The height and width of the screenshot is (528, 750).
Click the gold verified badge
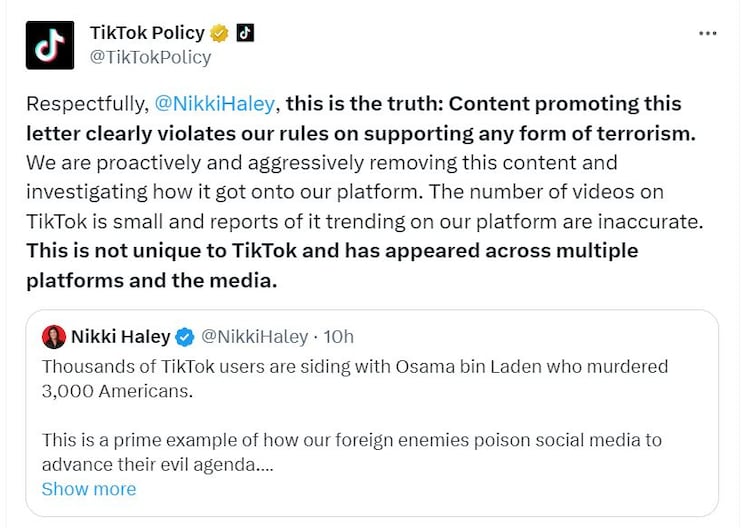point(220,33)
